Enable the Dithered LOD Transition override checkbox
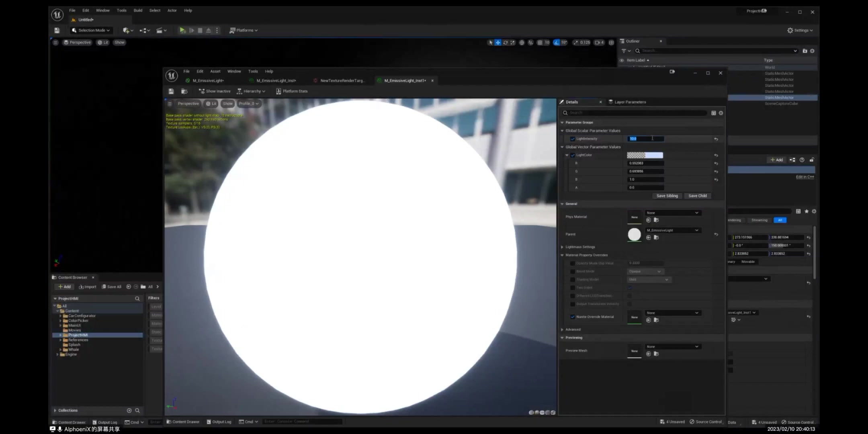Viewport: 868px width, 434px height. (573, 296)
